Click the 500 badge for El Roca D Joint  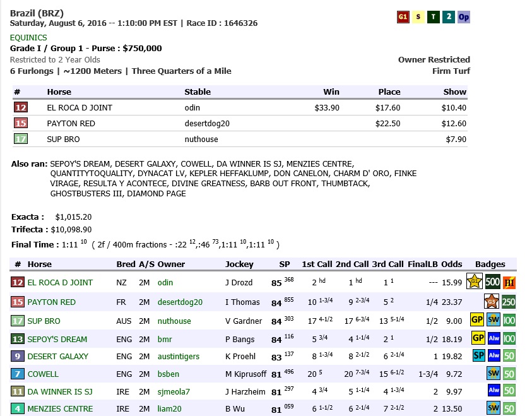point(492,282)
